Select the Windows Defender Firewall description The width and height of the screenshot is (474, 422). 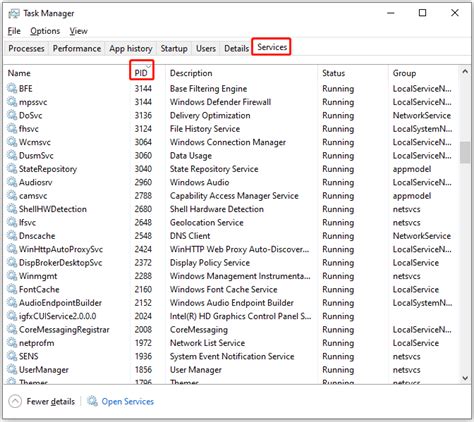click(x=220, y=102)
